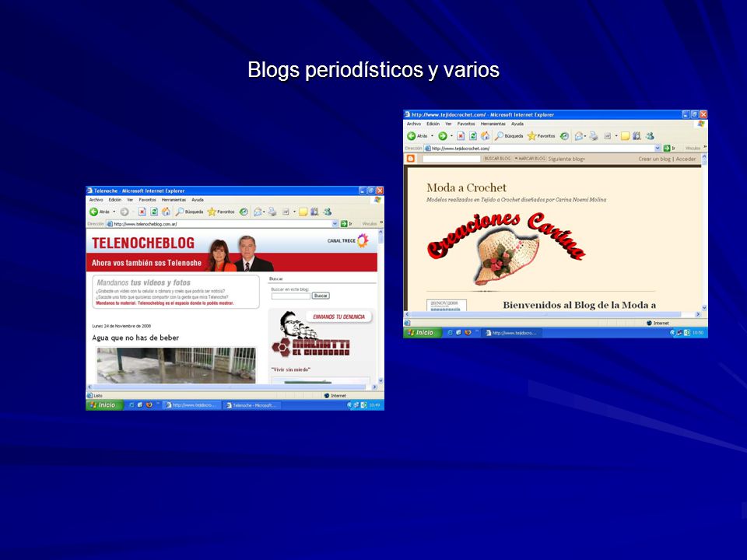The width and height of the screenshot is (747, 560).
Task: Open the Research icon in tejidocrochet toolbar
Action: click(x=637, y=136)
